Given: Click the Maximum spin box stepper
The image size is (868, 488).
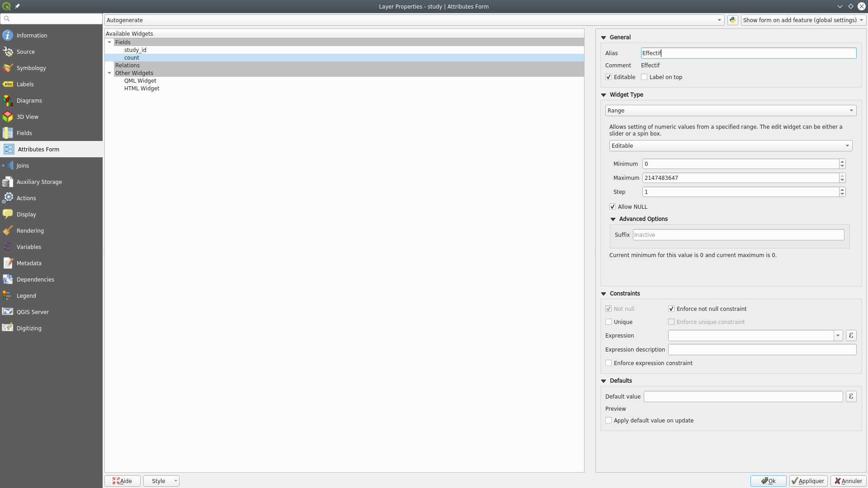Looking at the screenshot, I should [842, 178].
